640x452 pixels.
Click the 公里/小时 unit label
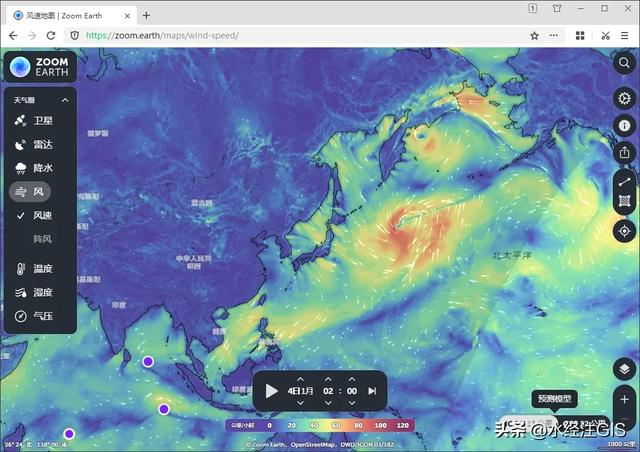click(242, 425)
